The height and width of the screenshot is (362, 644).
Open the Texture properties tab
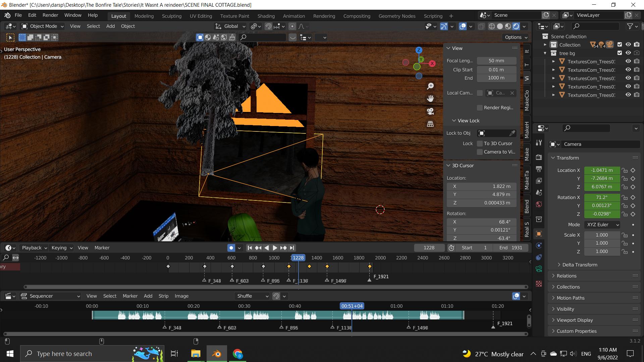539,284
